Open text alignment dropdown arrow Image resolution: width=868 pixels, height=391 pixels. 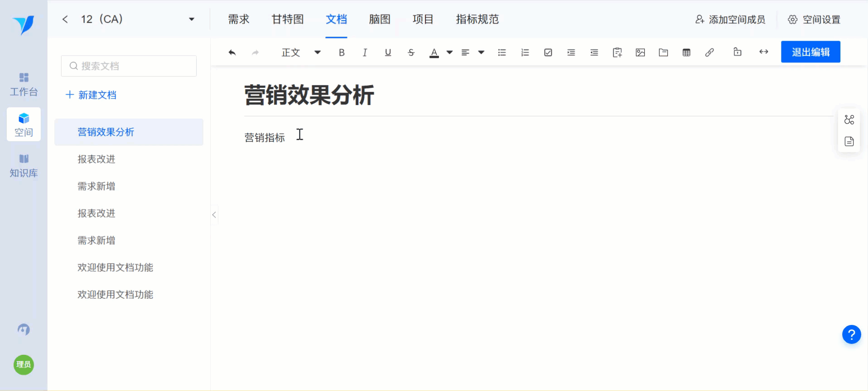[x=481, y=52]
